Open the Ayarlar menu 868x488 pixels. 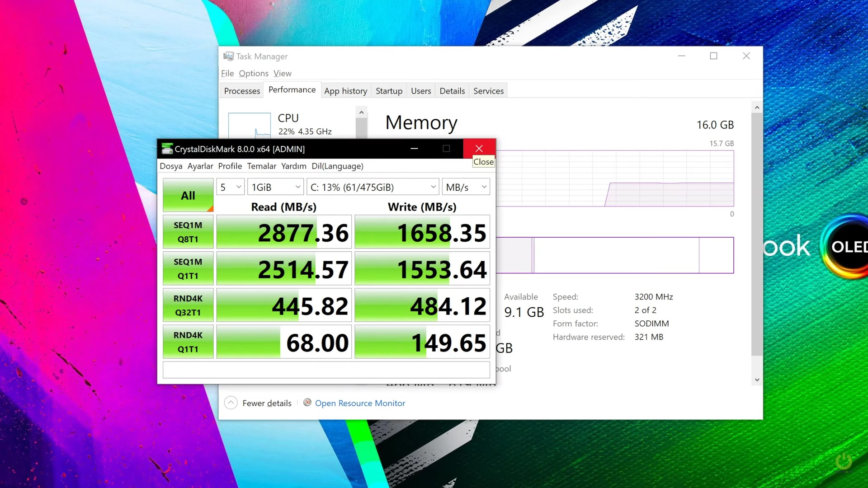(200, 166)
